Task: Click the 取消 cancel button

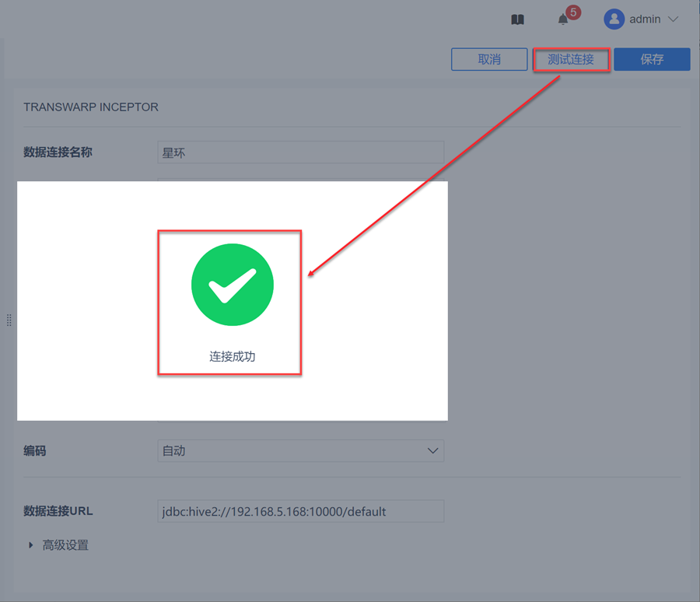Action: 489,59
